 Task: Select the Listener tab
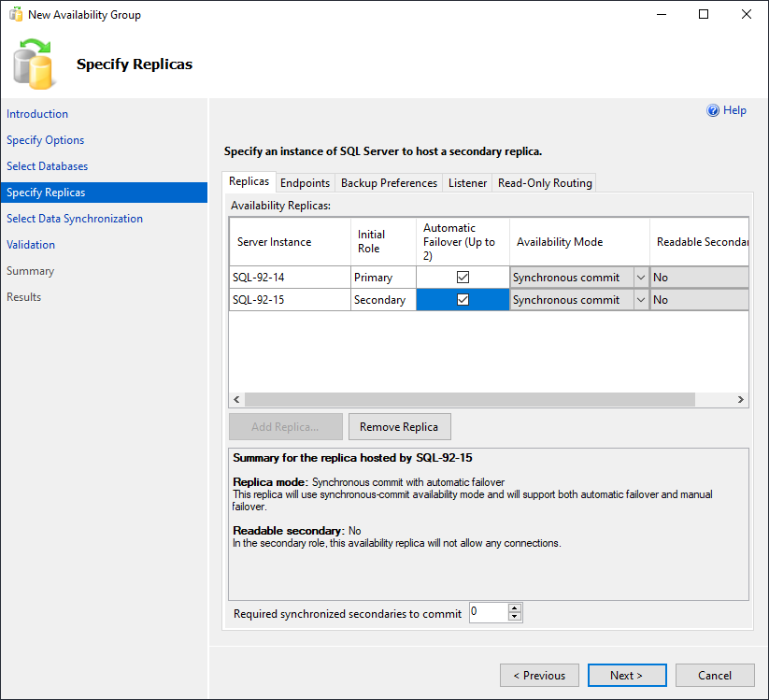[467, 183]
